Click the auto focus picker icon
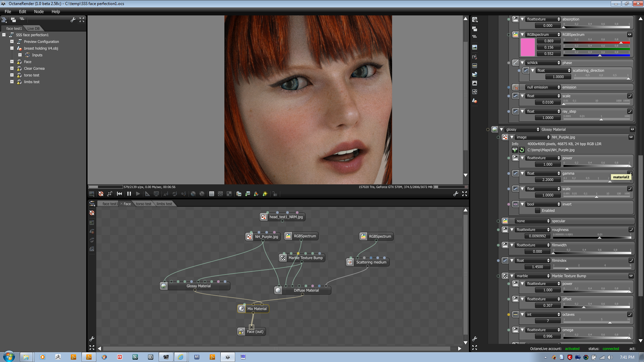 tap(166, 194)
